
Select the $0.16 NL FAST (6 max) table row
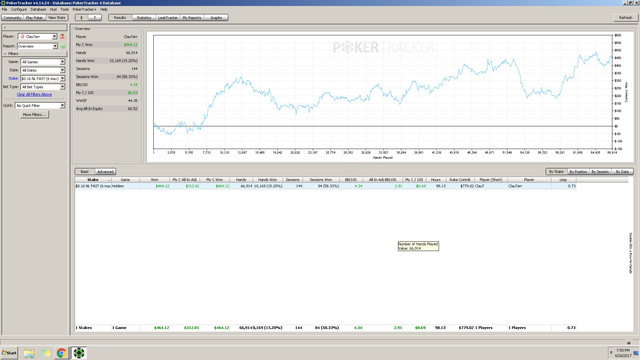tap(325, 186)
